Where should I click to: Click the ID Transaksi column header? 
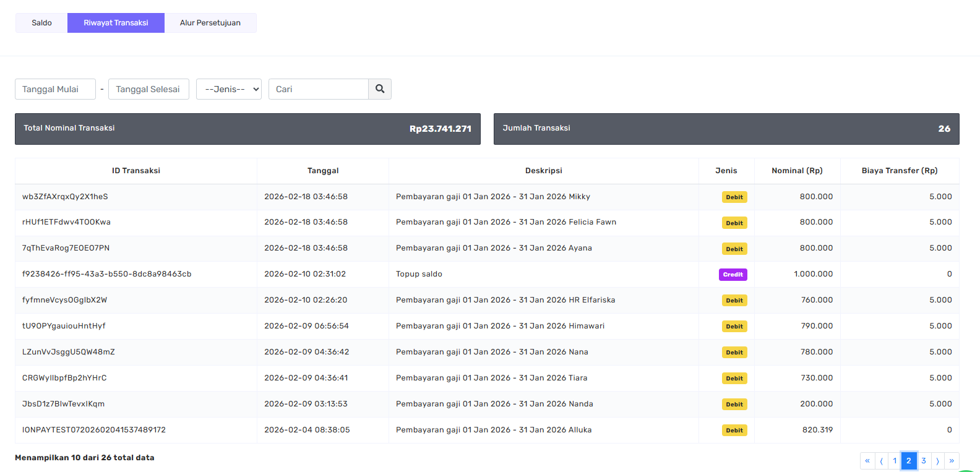point(136,171)
